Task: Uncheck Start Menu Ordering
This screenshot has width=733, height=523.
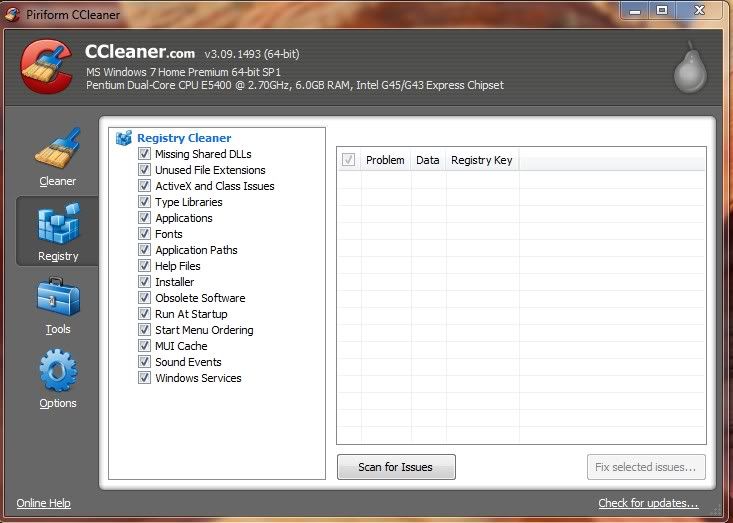Action: (144, 330)
